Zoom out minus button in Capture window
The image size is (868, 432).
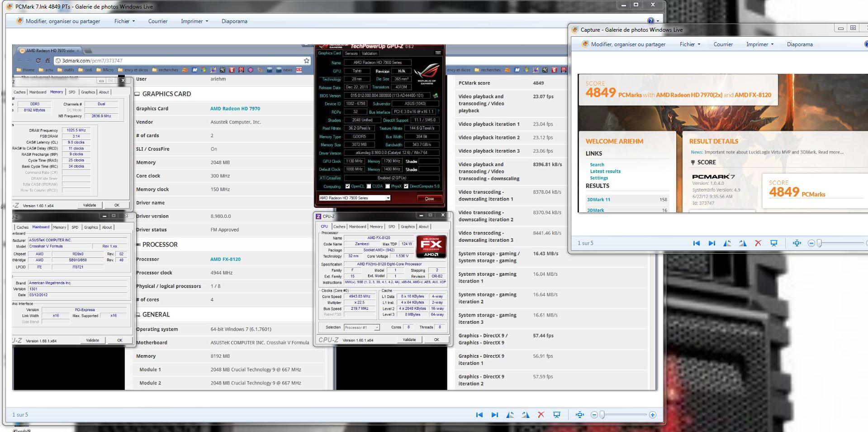[811, 243]
